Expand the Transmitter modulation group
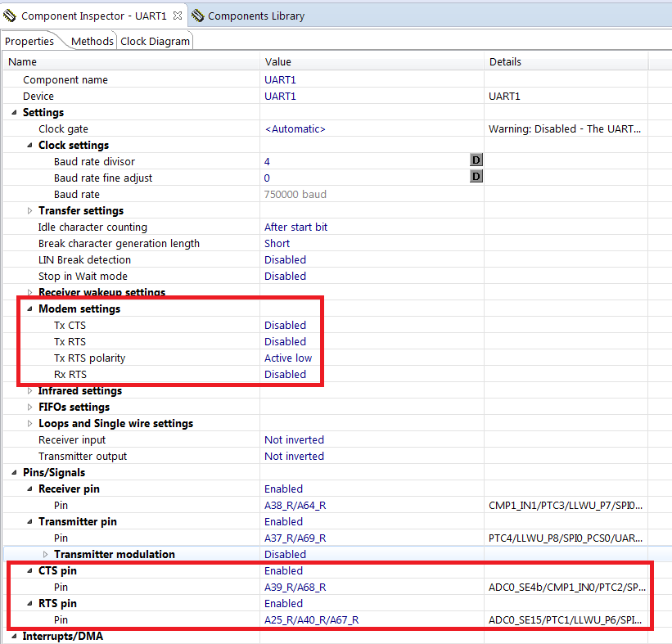Screen dimensions: 672x644 (x=45, y=555)
